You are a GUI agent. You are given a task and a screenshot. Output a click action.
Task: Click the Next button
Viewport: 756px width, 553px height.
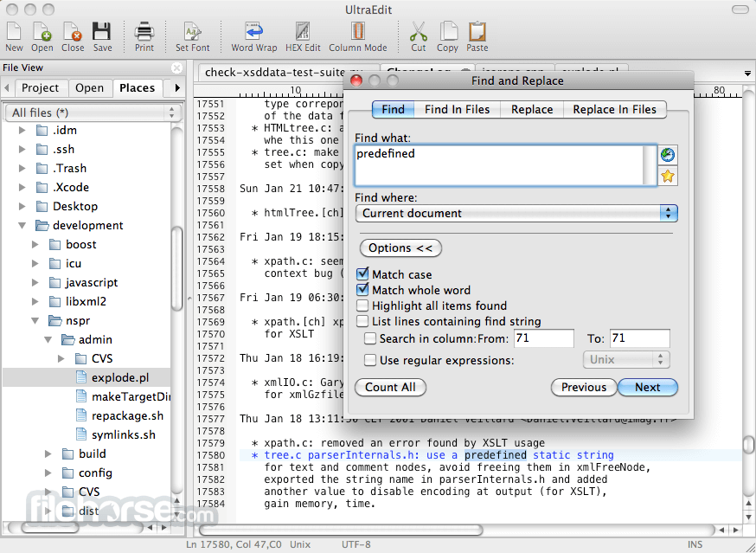tap(648, 388)
